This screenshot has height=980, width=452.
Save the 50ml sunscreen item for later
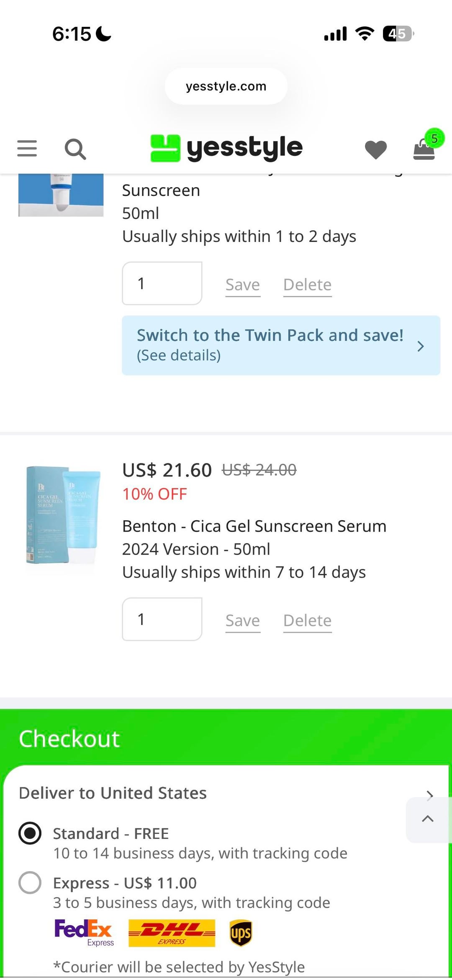pyautogui.click(x=243, y=285)
